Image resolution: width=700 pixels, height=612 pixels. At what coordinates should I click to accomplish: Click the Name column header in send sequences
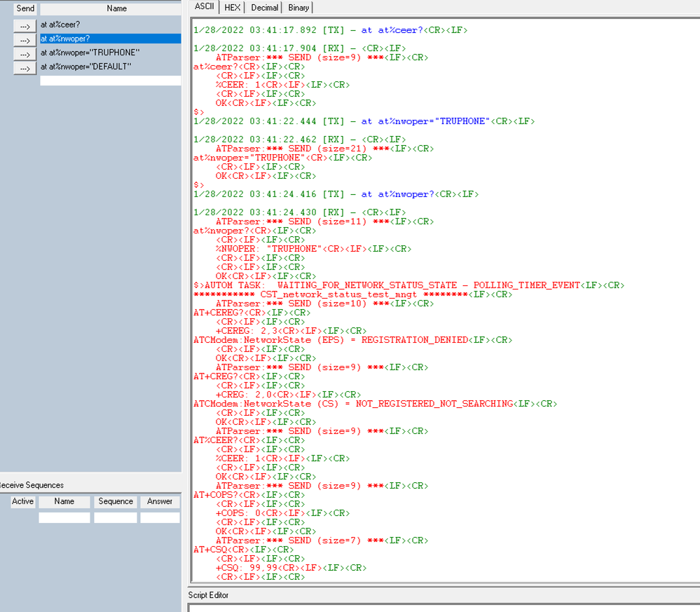[x=110, y=9]
